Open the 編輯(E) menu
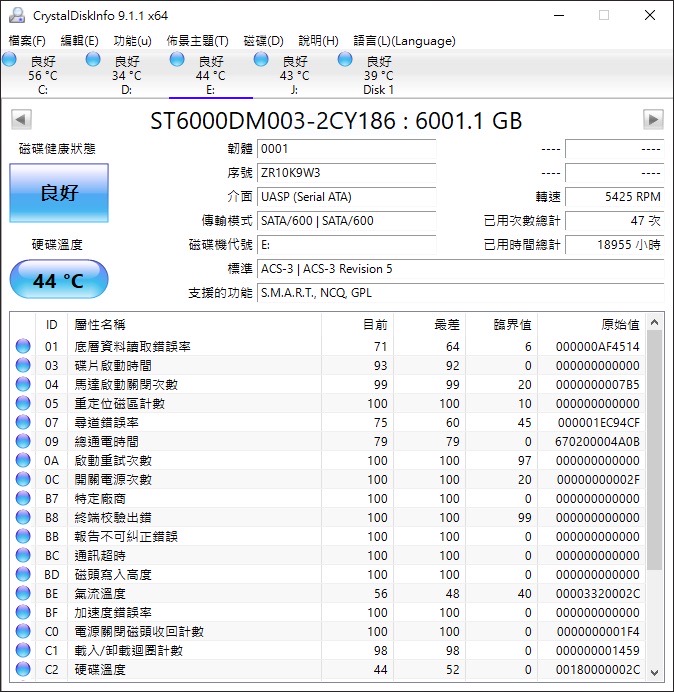 (79, 41)
